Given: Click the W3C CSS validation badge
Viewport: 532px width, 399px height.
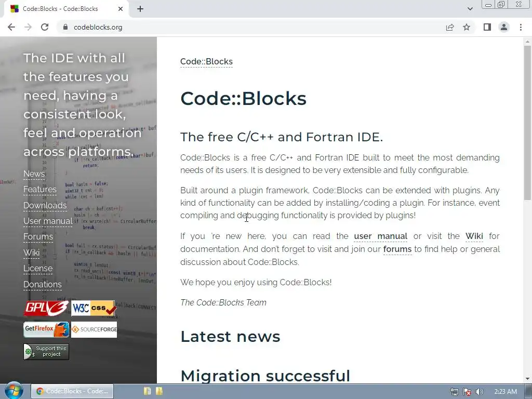Looking at the screenshot, I should click(x=94, y=308).
